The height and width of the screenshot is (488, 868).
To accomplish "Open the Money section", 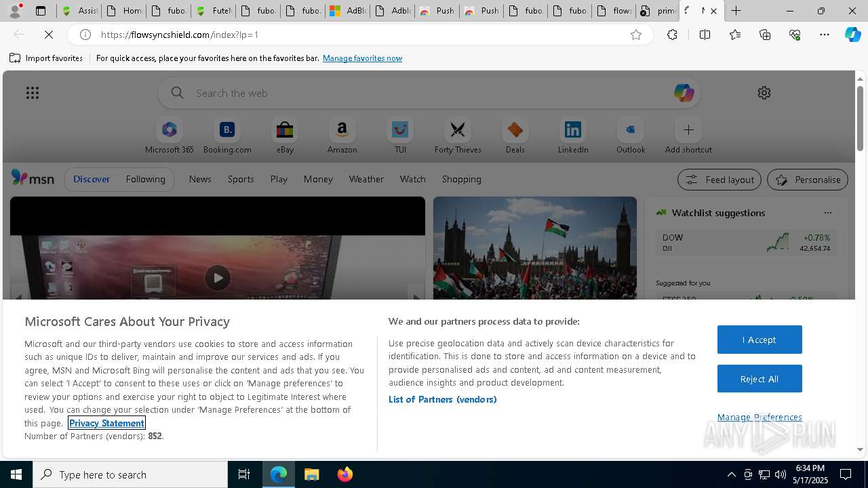I will (x=318, y=179).
